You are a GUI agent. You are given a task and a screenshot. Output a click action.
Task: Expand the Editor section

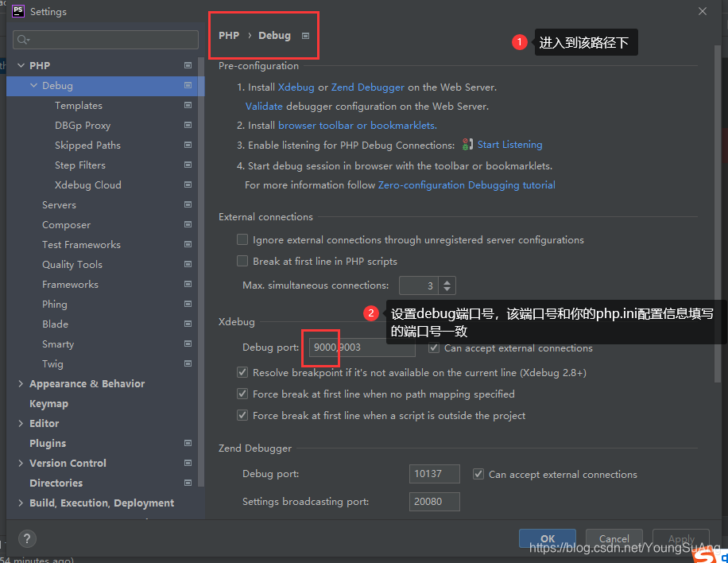[x=21, y=423]
